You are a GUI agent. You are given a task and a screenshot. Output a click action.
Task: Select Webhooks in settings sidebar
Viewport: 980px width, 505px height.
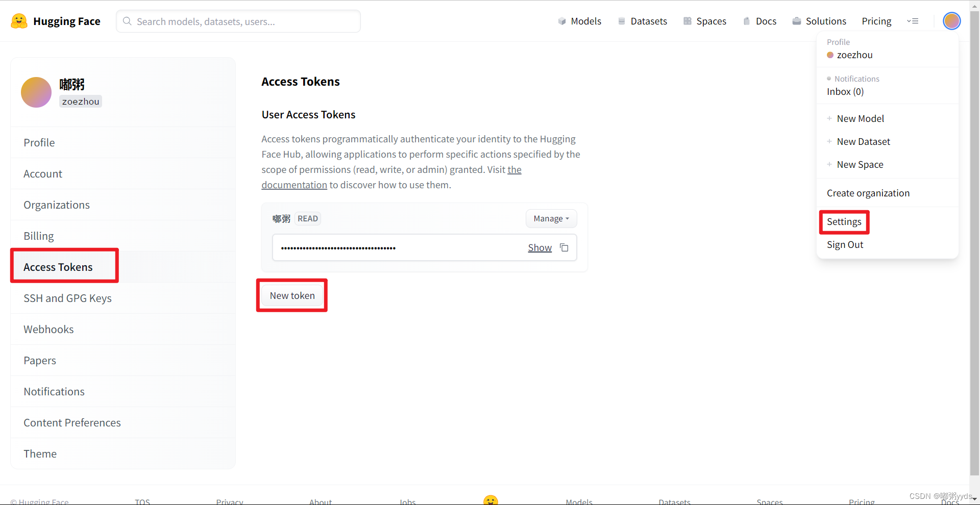123,329
